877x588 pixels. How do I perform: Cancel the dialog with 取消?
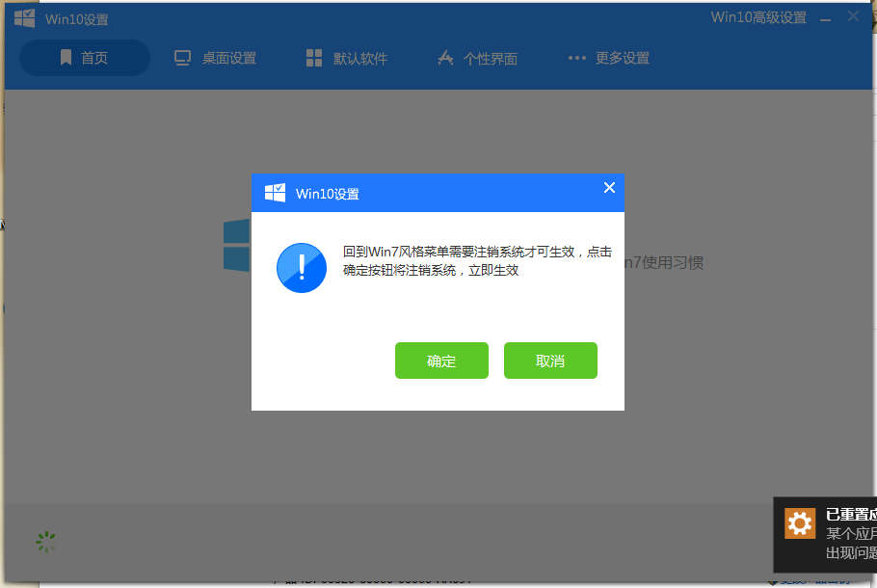550,361
